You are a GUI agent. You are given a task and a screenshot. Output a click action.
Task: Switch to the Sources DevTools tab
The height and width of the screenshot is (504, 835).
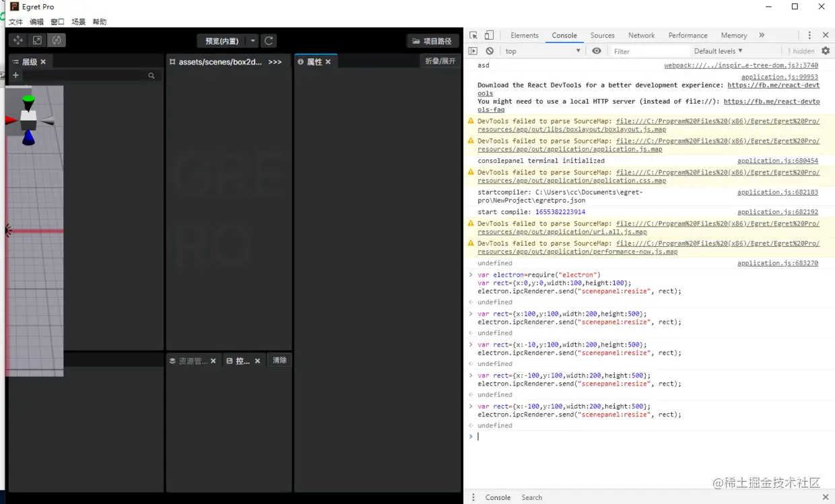click(602, 36)
